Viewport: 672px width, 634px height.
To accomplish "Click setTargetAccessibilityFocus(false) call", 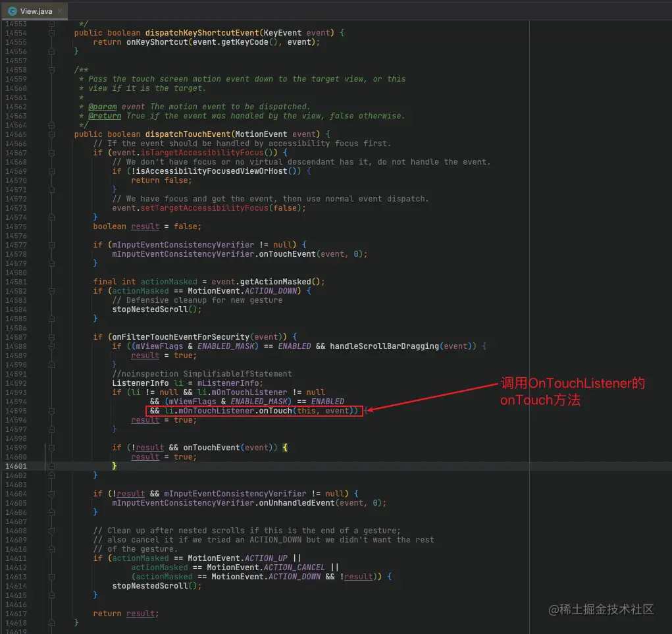I will tap(220, 208).
